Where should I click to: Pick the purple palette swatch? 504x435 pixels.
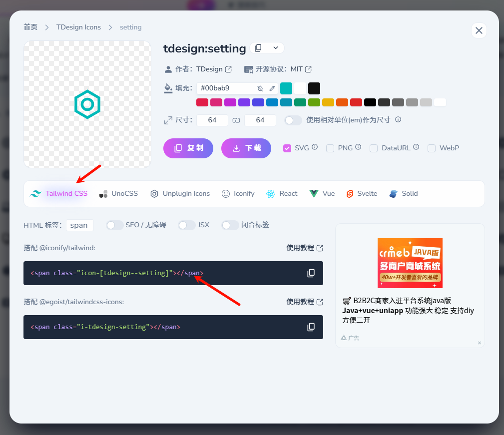244,102
